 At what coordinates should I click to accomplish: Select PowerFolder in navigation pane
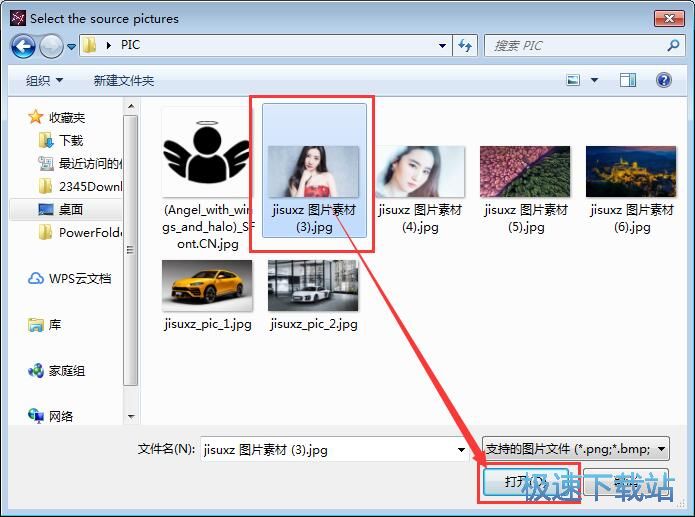tap(90, 232)
